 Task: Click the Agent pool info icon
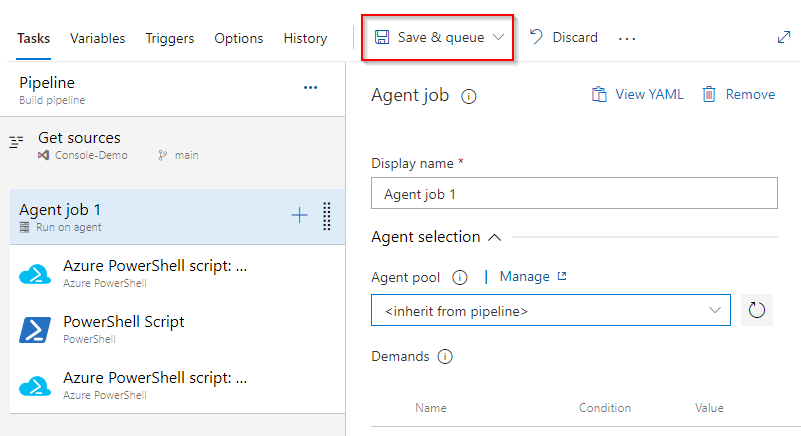(x=460, y=277)
